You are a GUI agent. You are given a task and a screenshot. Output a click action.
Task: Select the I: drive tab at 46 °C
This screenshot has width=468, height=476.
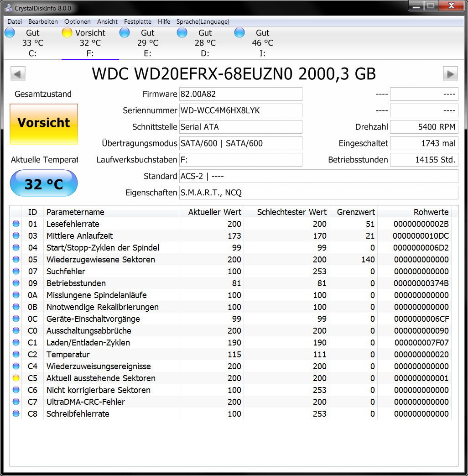(x=263, y=43)
